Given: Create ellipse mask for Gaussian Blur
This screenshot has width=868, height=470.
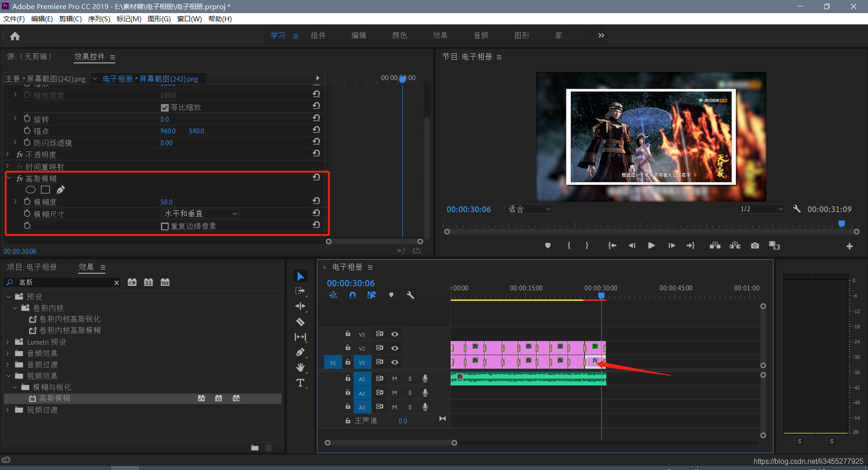Looking at the screenshot, I should coord(30,190).
